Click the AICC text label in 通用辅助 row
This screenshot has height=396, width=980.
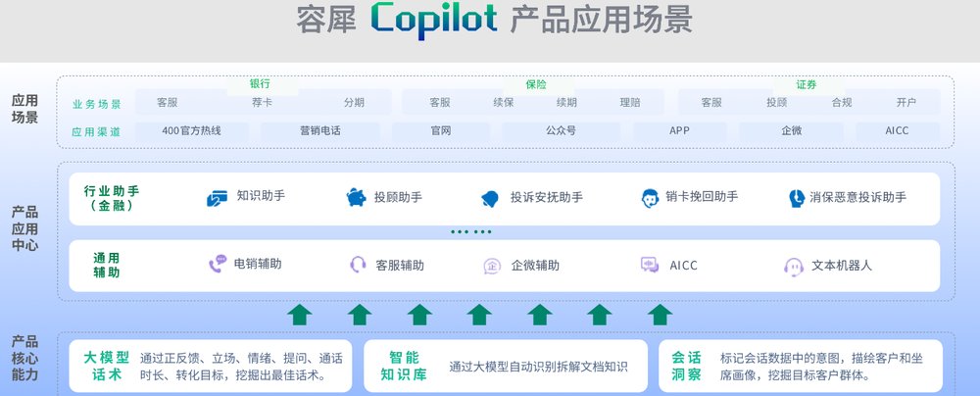[684, 266]
